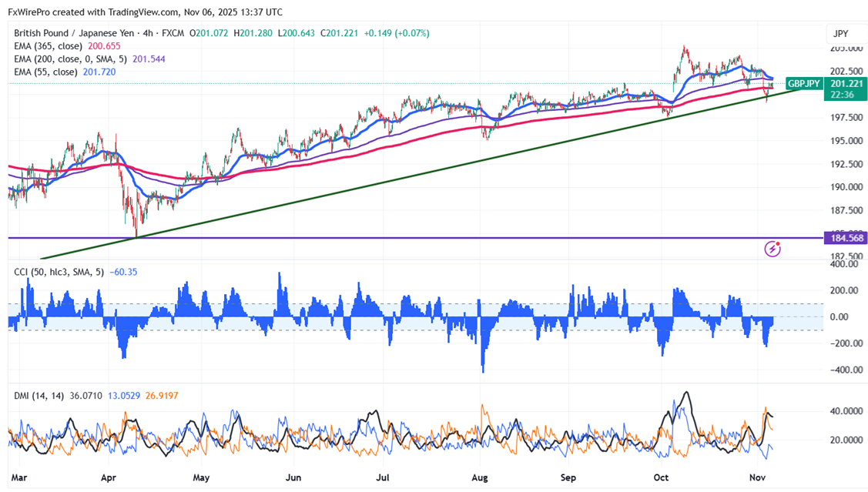Click the Jul label on time axis
The height and width of the screenshot is (492, 868).
pos(383,477)
